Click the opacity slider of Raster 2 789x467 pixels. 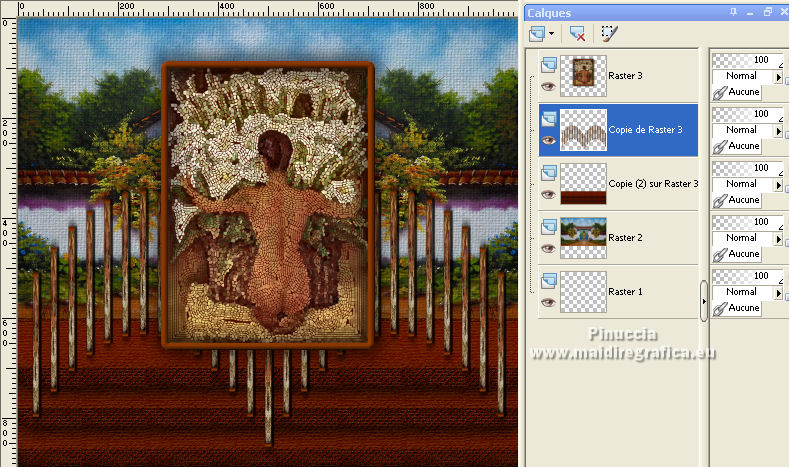point(748,222)
